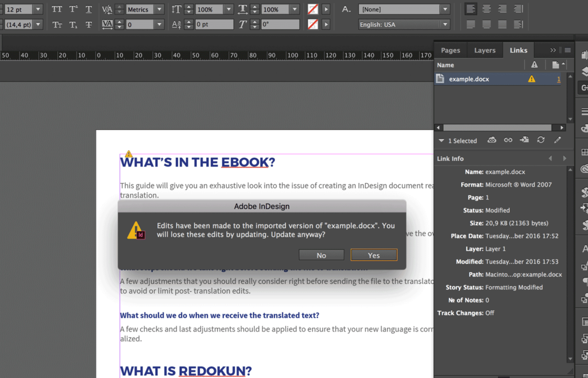Toggle strikethrough formatting
This screenshot has height=378, width=588.
click(x=88, y=24)
